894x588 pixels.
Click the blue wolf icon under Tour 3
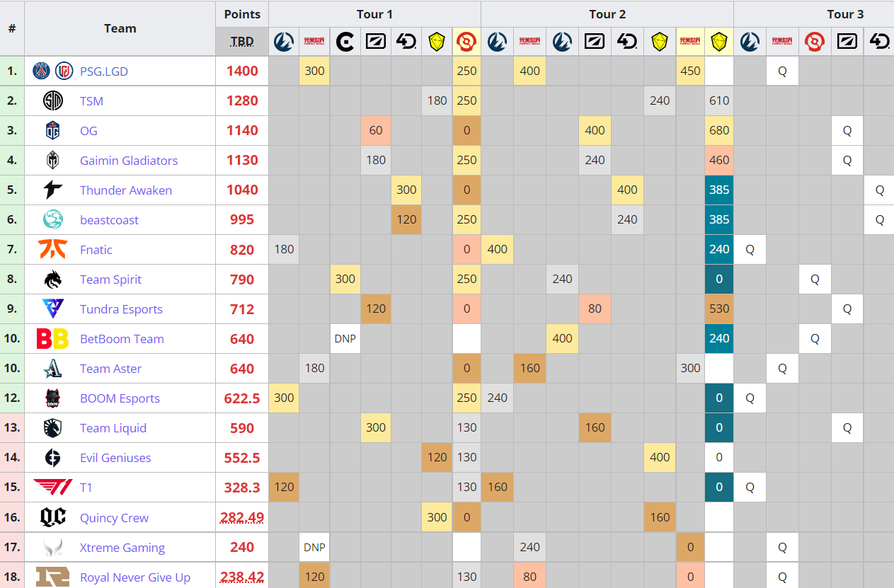(x=750, y=42)
